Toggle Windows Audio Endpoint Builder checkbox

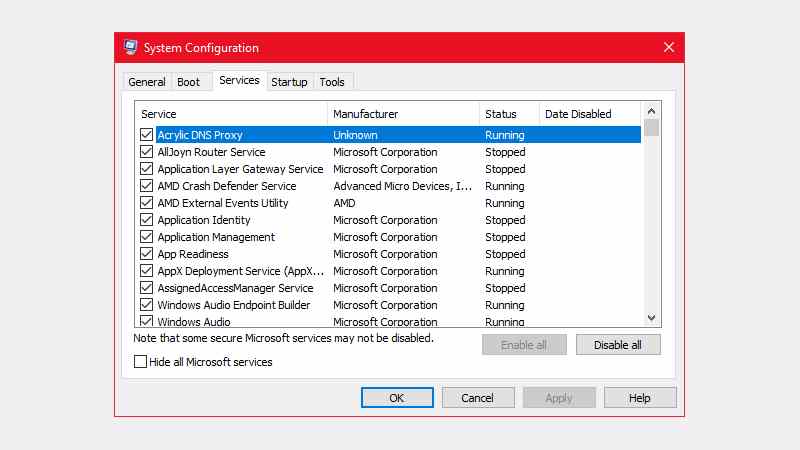[146, 305]
